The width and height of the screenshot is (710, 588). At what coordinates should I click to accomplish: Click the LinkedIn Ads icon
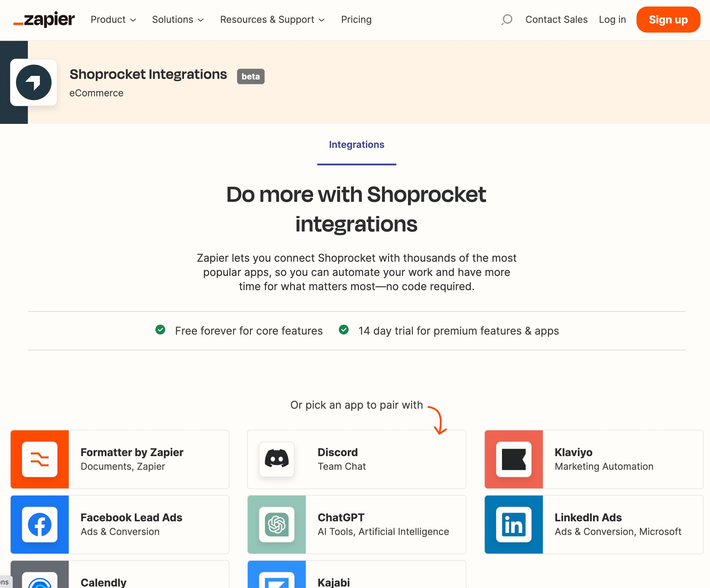[514, 525]
